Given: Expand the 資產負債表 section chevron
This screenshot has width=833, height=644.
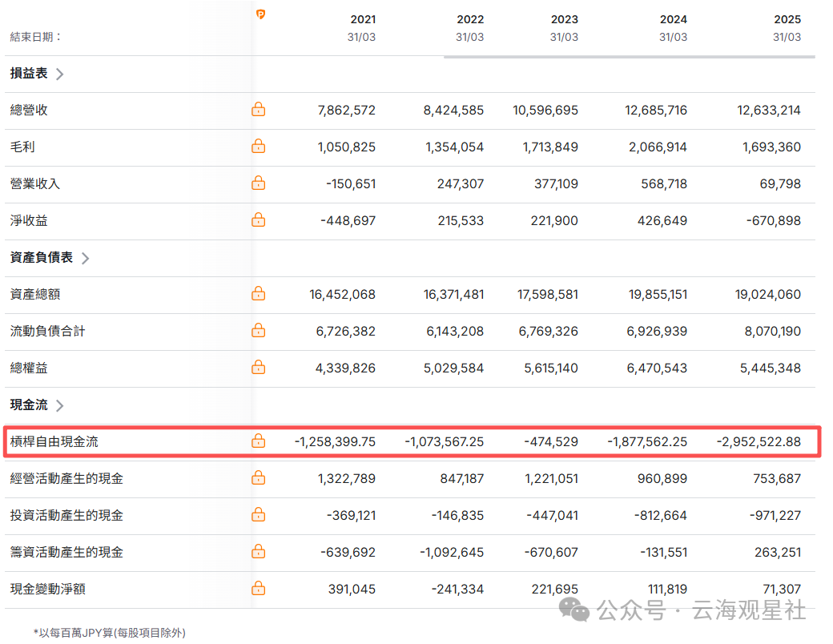Looking at the screenshot, I should (86, 258).
